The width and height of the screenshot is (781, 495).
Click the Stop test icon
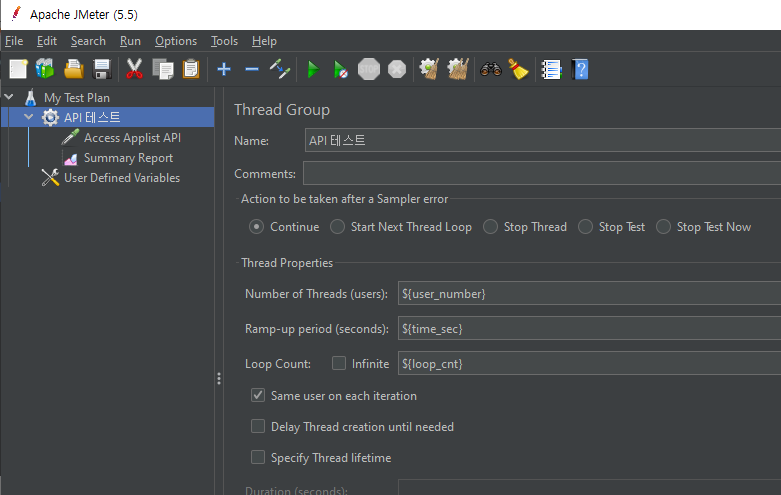369,69
